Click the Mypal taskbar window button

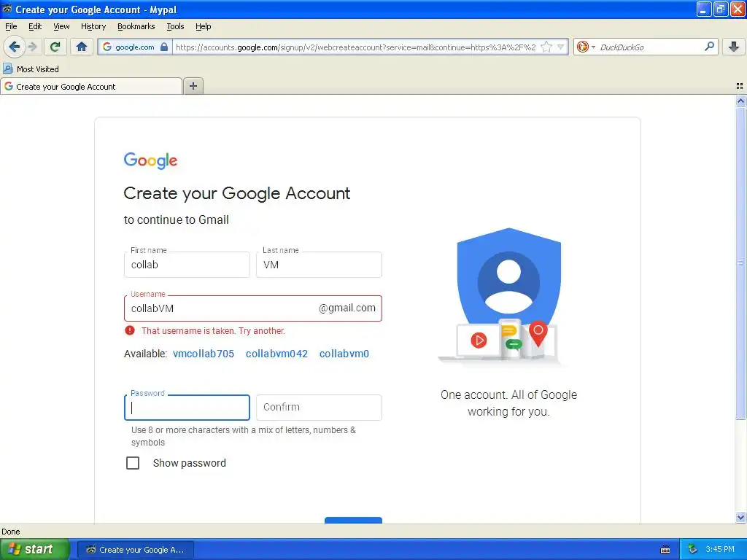tap(136, 550)
